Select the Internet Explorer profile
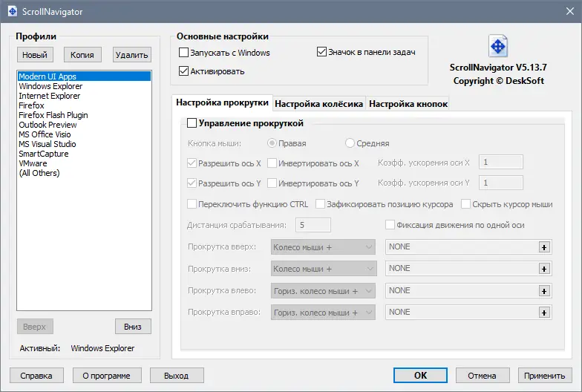Screen dimensions: 582x392 tap(85, 96)
